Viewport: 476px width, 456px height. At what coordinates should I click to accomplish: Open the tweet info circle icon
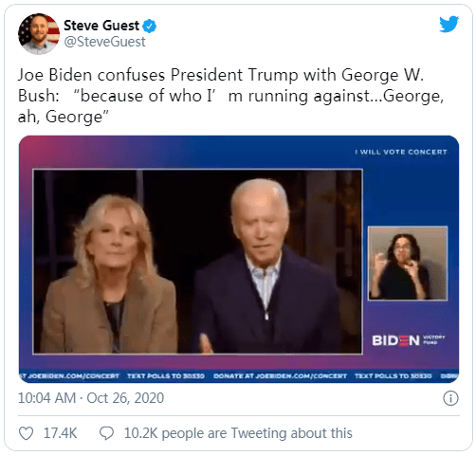click(450, 398)
